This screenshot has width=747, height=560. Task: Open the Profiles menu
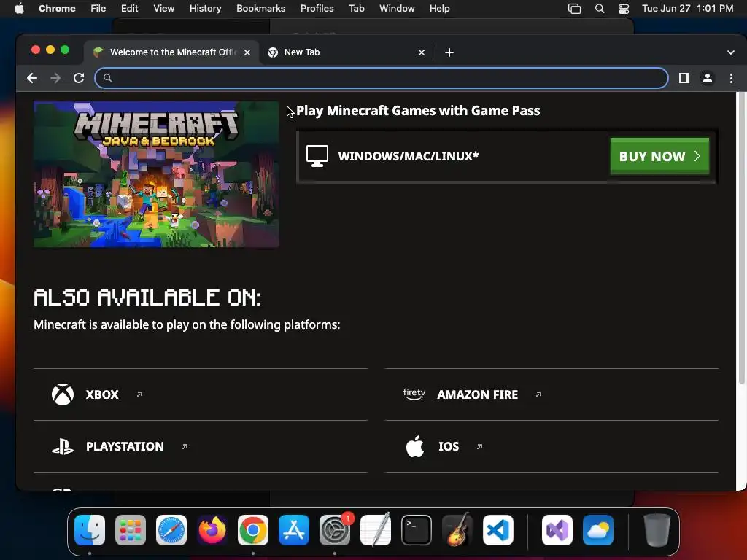(x=317, y=8)
